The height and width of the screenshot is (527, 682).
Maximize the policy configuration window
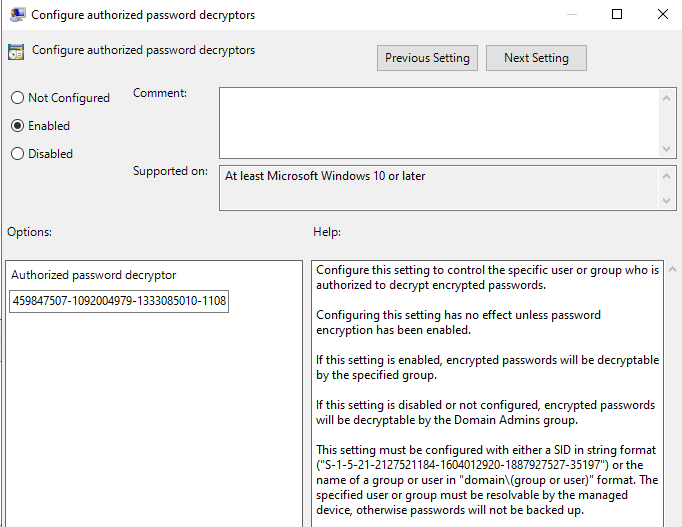[617, 15]
